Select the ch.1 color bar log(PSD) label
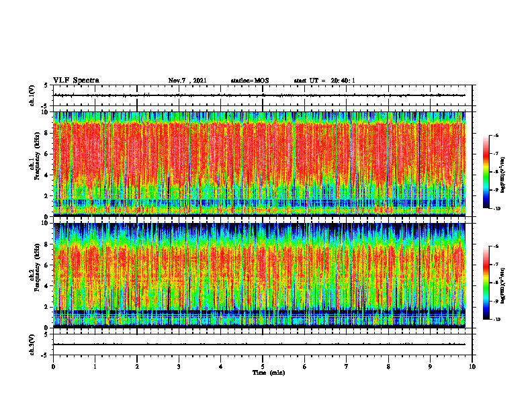Image resolution: width=532 pixels, height=411 pixels. coord(503,175)
